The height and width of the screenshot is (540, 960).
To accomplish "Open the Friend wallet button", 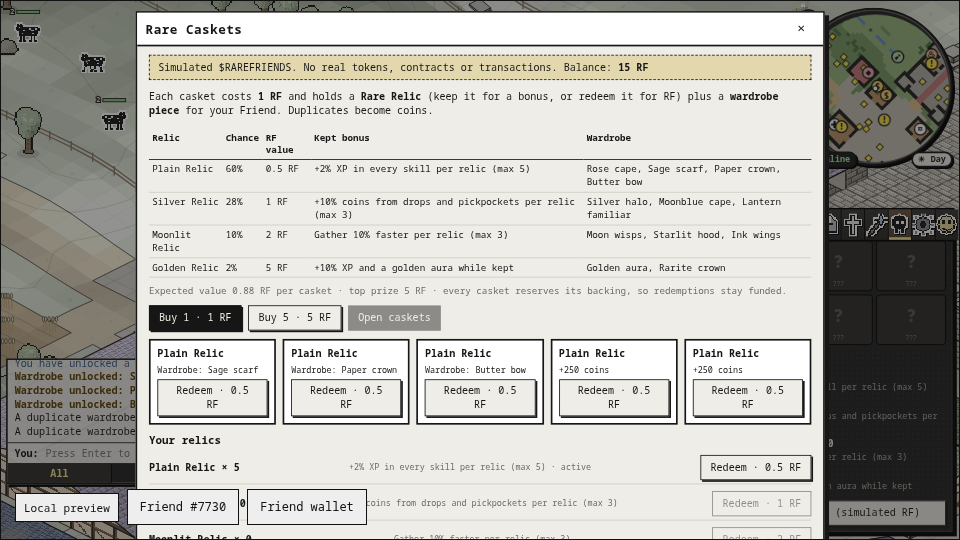I will (x=307, y=507).
